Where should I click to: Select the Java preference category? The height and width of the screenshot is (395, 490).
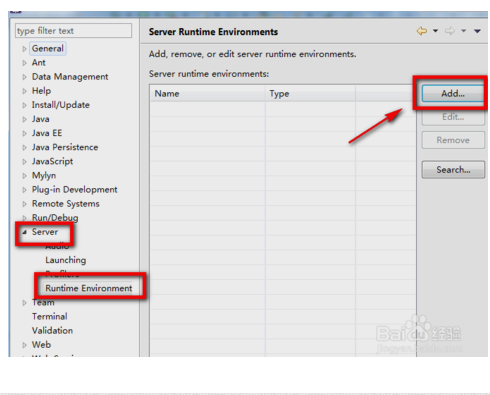pyautogui.click(x=41, y=119)
